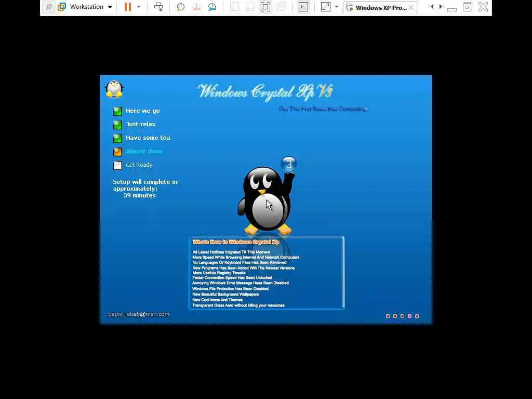Click the Setup will complete in approximately text
The image size is (532, 399).
coord(145,185)
